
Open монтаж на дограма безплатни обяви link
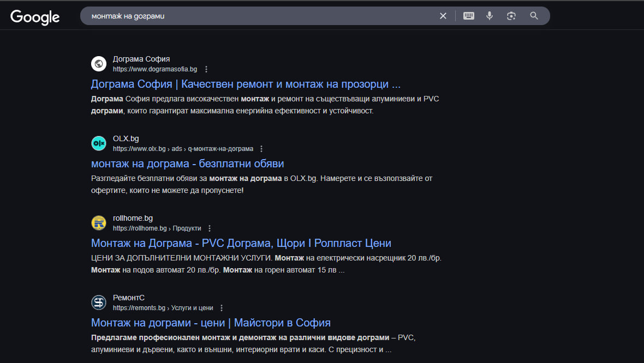click(x=187, y=164)
